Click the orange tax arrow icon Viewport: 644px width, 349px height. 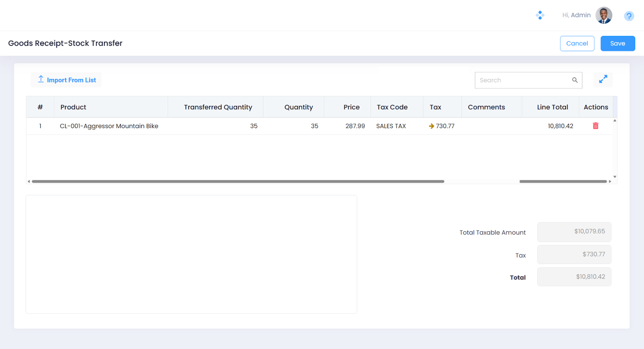click(431, 126)
